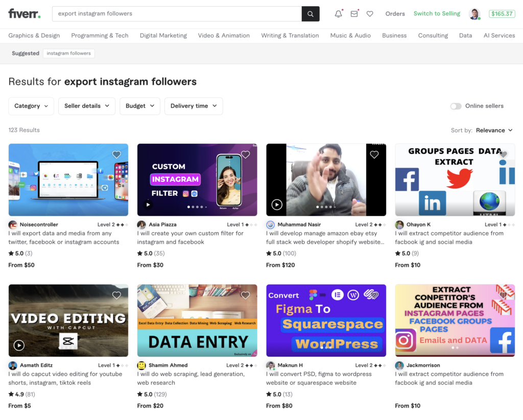The width and height of the screenshot is (523, 420).
Task: Open saved lists with the header heart icon
Action: coord(370,14)
